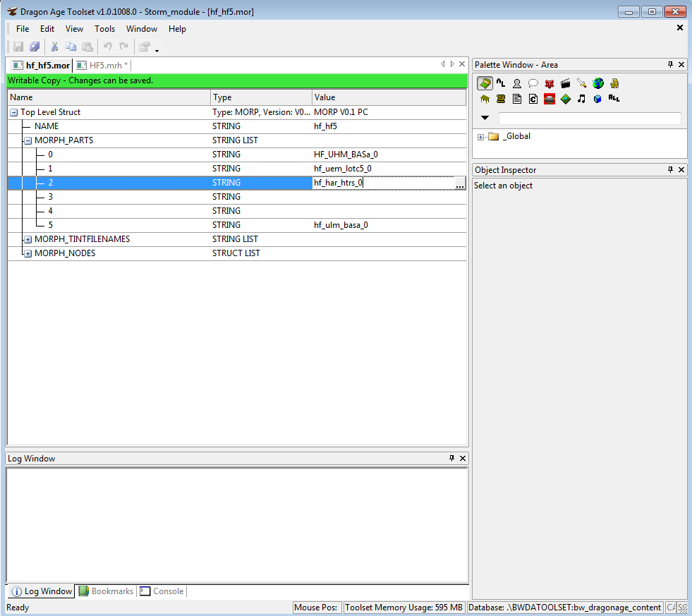The image size is (692, 616).
Task: Switch to the Console tab
Action: [x=167, y=591]
